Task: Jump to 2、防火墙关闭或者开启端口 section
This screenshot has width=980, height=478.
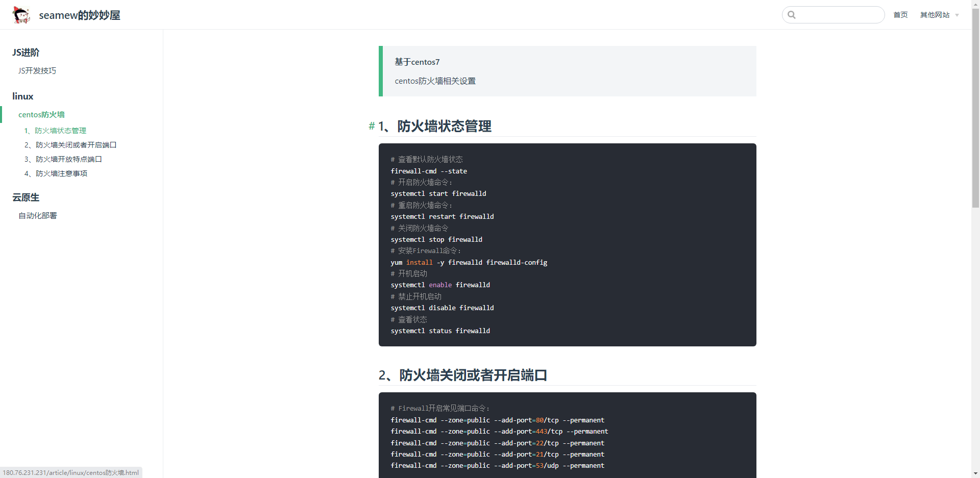Action: point(70,145)
